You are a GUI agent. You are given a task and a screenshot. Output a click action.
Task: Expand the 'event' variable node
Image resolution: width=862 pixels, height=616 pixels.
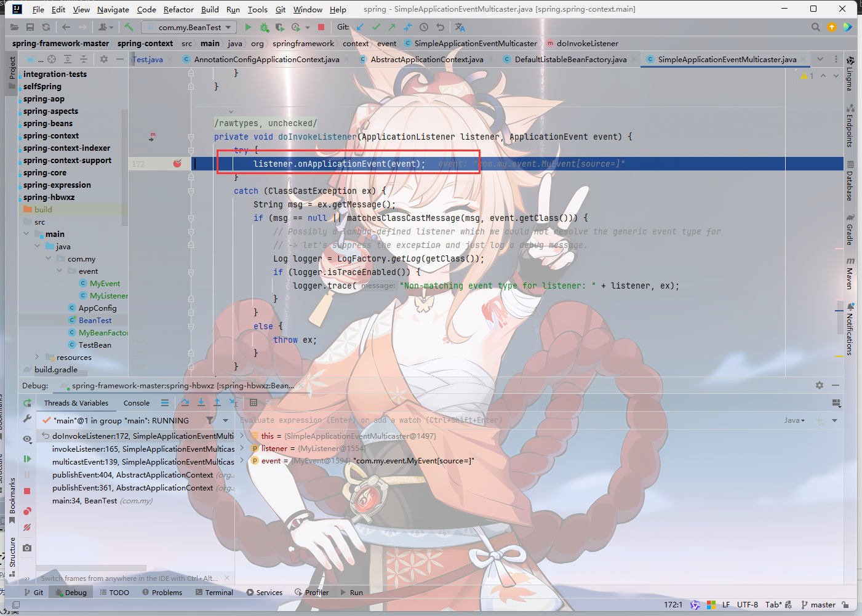(242, 460)
